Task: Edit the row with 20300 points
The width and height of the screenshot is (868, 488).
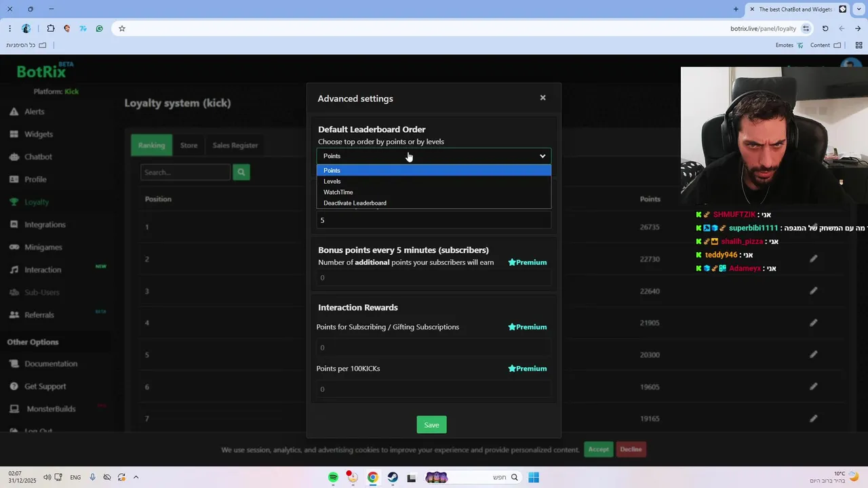Action: pos(814,354)
